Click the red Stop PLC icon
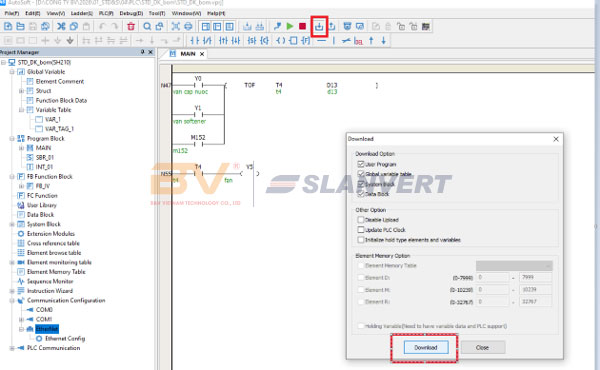The width and height of the screenshot is (600, 370). tap(302, 26)
